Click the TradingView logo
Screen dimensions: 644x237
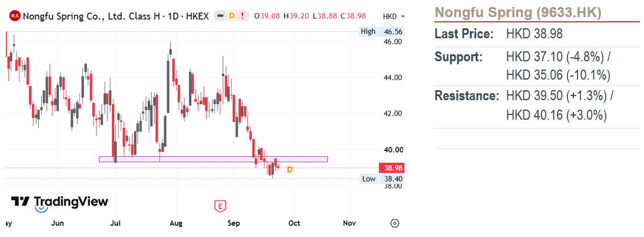pos(59,202)
